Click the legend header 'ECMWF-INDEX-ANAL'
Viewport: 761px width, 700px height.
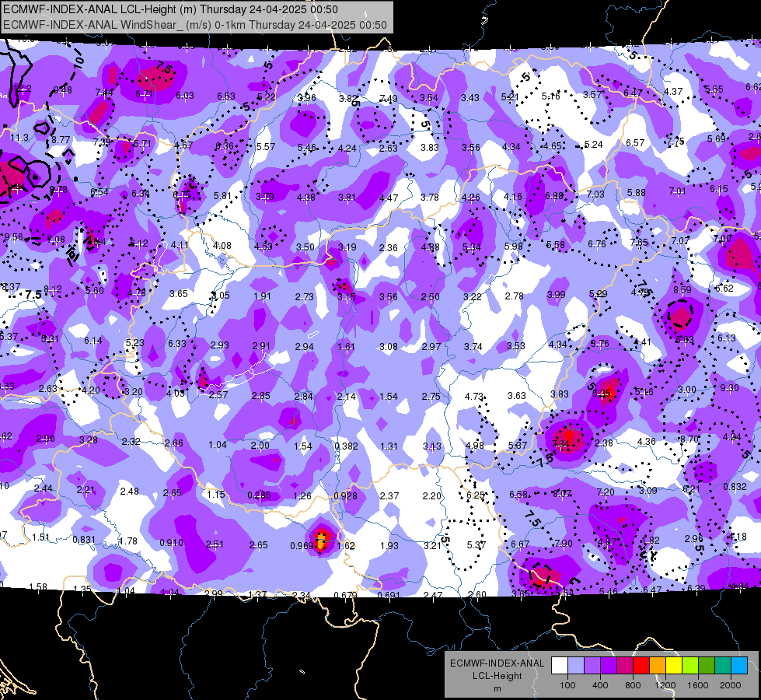[497, 663]
